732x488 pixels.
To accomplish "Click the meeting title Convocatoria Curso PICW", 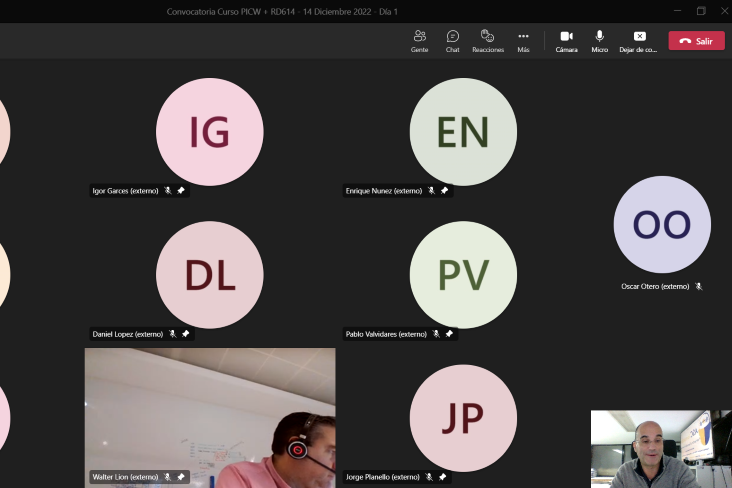I will click(x=282, y=12).
